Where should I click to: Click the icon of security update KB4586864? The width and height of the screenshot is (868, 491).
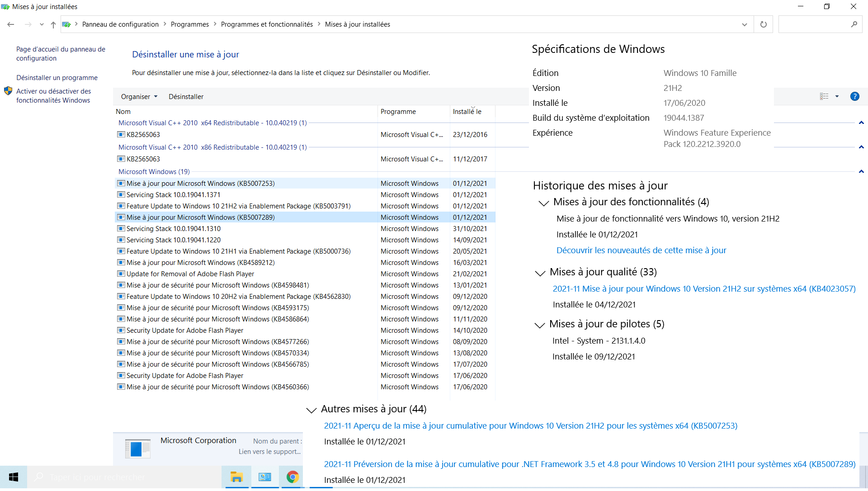(x=121, y=319)
